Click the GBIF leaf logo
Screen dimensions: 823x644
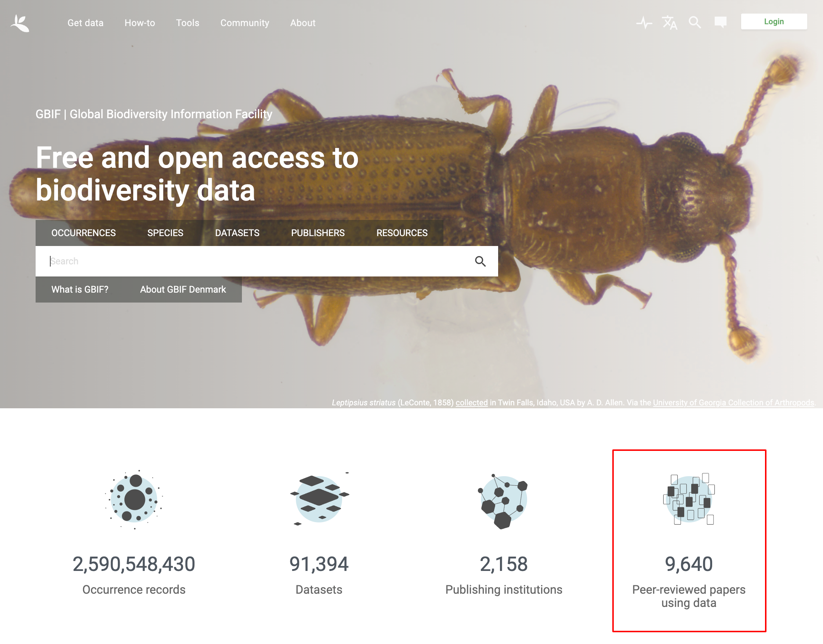[20, 23]
